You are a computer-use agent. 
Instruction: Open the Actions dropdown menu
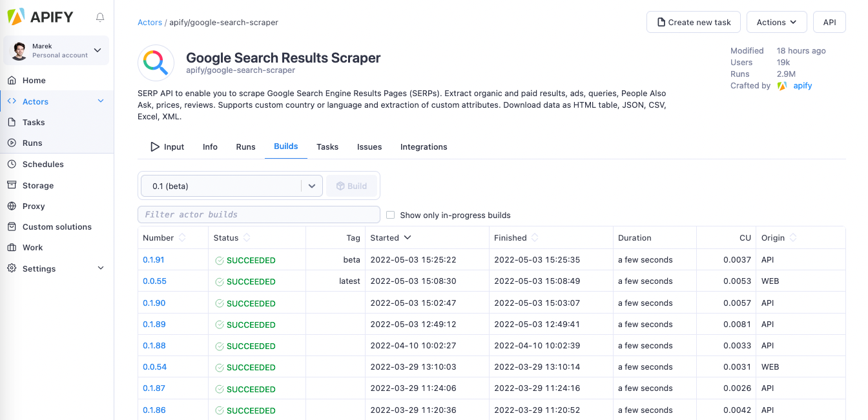pos(776,21)
